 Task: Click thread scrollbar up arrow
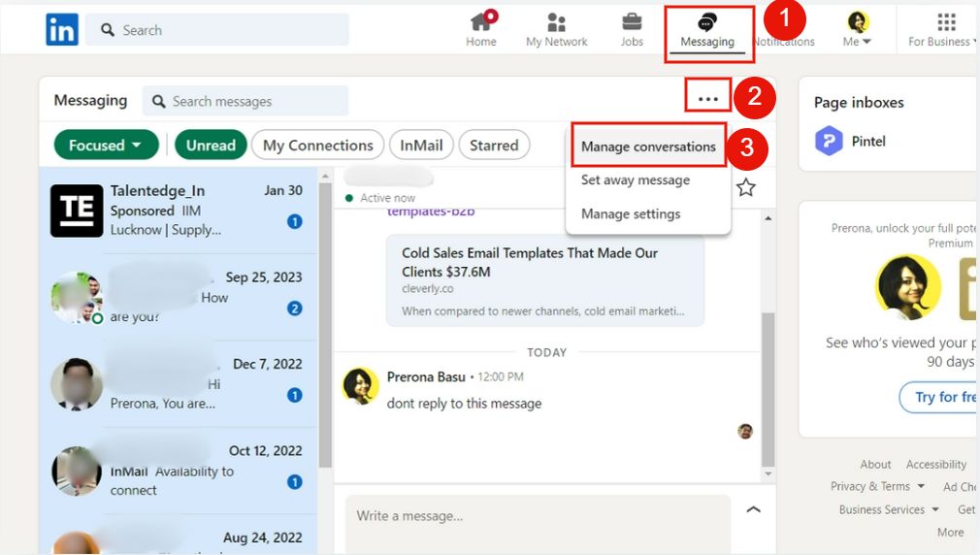click(768, 218)
